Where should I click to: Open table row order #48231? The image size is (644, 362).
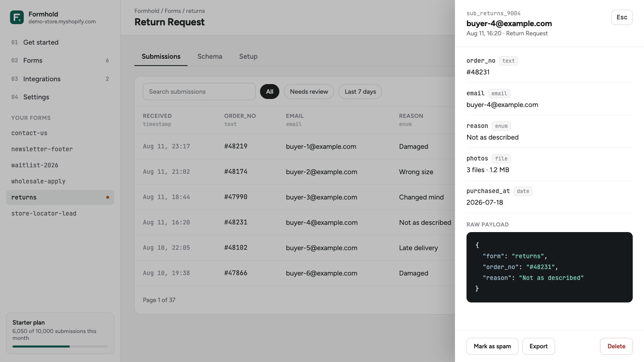click(x=295, y=222)
